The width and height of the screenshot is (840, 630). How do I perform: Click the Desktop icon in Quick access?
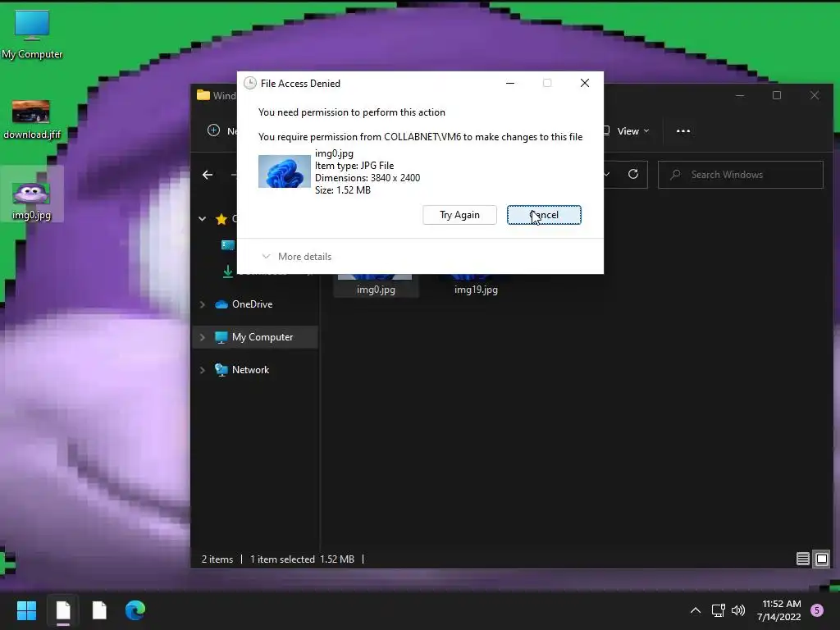click(228, 244)
